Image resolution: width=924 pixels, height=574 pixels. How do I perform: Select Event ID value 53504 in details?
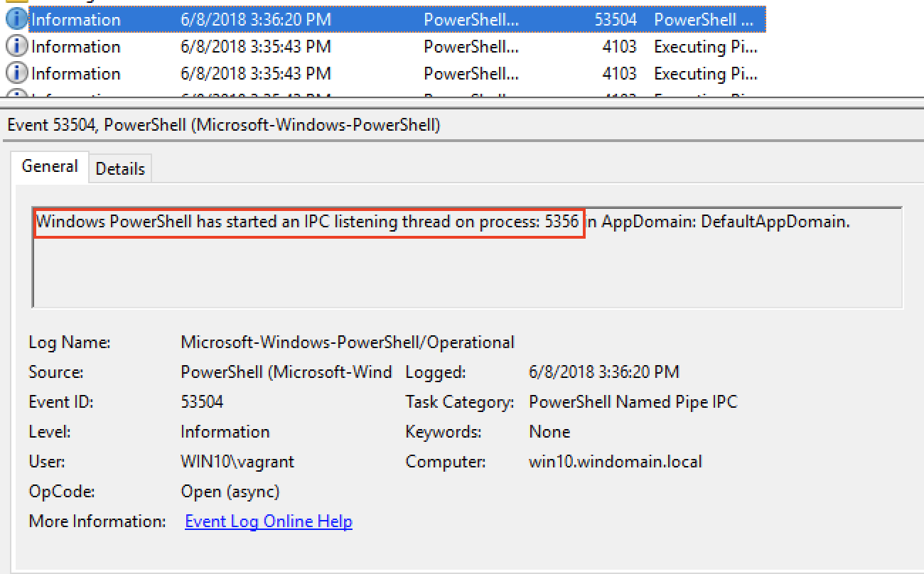[202, 402]
